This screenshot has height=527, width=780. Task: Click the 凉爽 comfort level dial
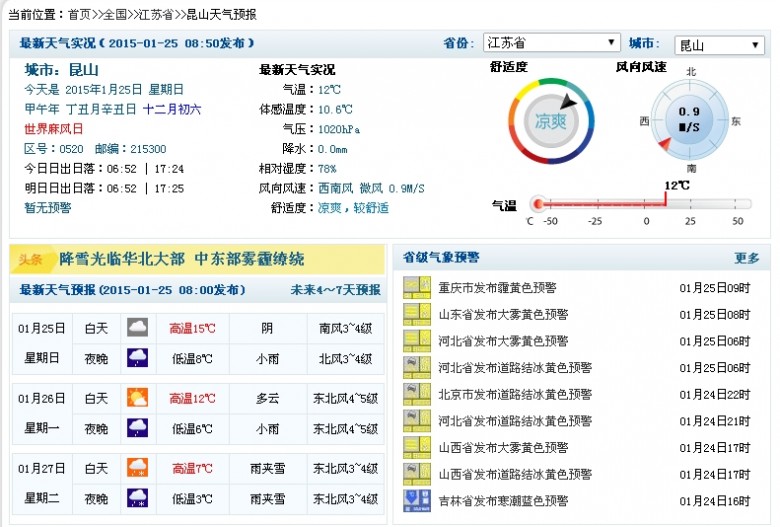(551, 121)
